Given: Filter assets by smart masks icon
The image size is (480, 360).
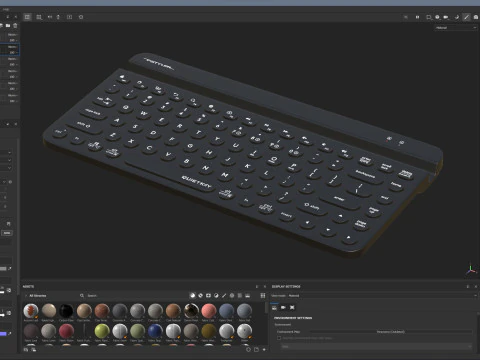Looking at the screenshot, I should click(x=208, y=296).
